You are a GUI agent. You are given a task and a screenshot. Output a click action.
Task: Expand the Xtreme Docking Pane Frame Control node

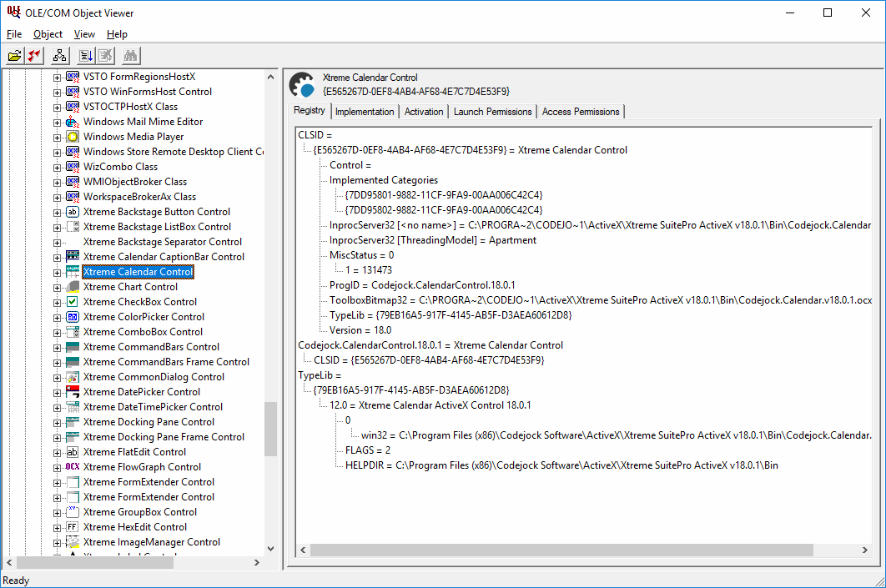57,438
